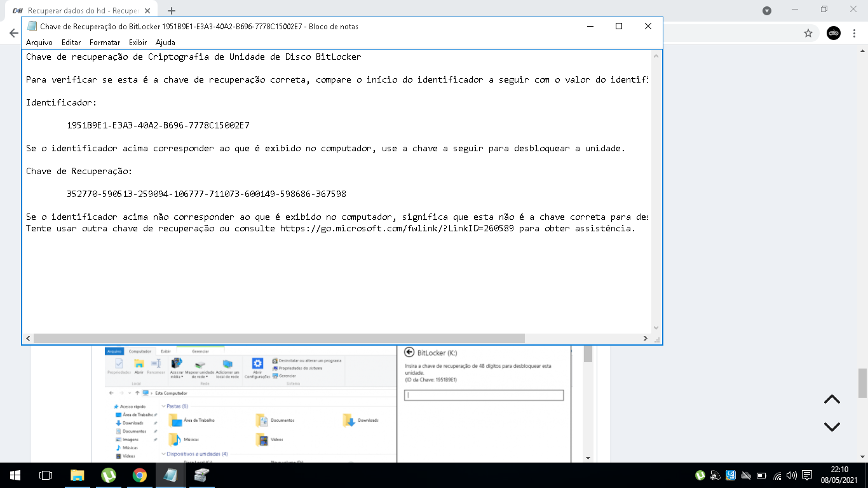
Task: Click the Notepad scroll left arrow
Action: tap(28, 339)
